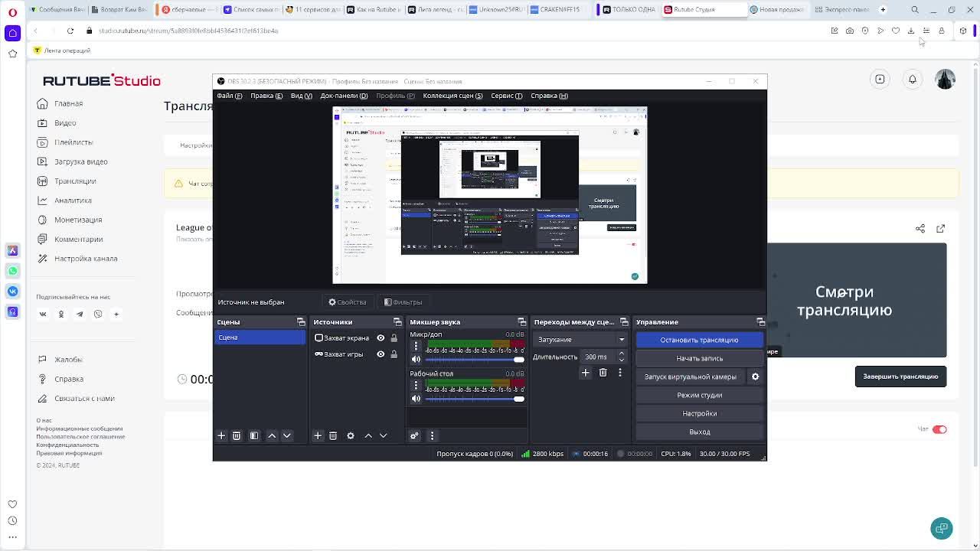Lock the Захват экрана source
This screenshot has width=980, height=551.
[x=394, y=338]
